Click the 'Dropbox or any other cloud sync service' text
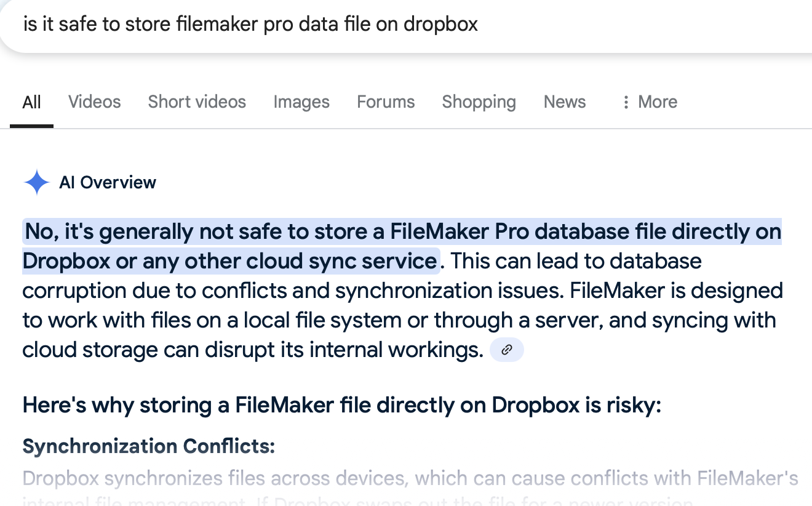This screenshot has height=506, width=812. pyautogui.click(x=230, y=261)
